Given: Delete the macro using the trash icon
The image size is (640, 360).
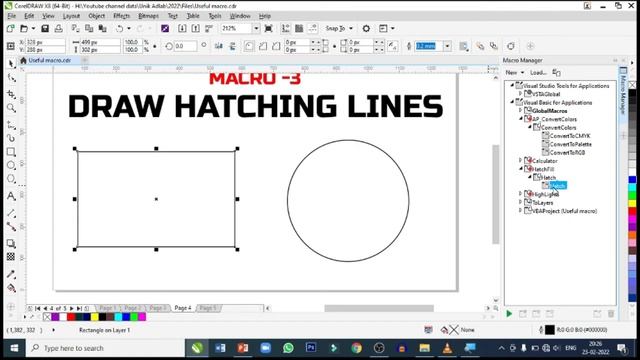Looking at the screenshot, I should click(611, 313).
